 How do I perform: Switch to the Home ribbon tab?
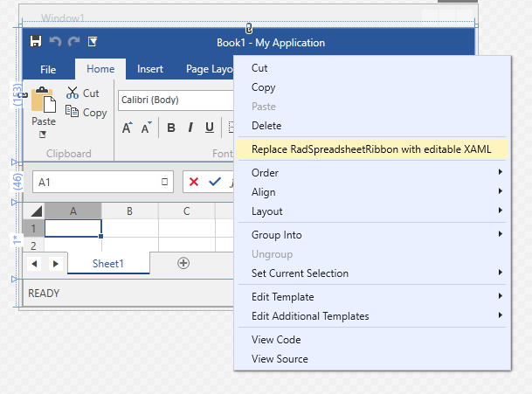click(100, 69)
